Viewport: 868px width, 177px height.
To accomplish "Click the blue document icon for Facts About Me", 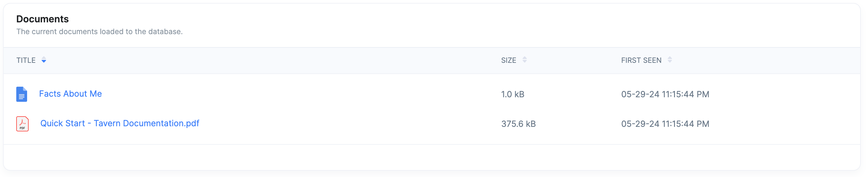I will pos(22,94).
